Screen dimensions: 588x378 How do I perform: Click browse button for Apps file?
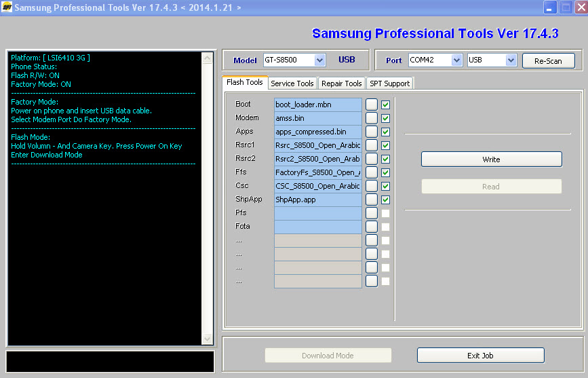(x=371, y=132)
